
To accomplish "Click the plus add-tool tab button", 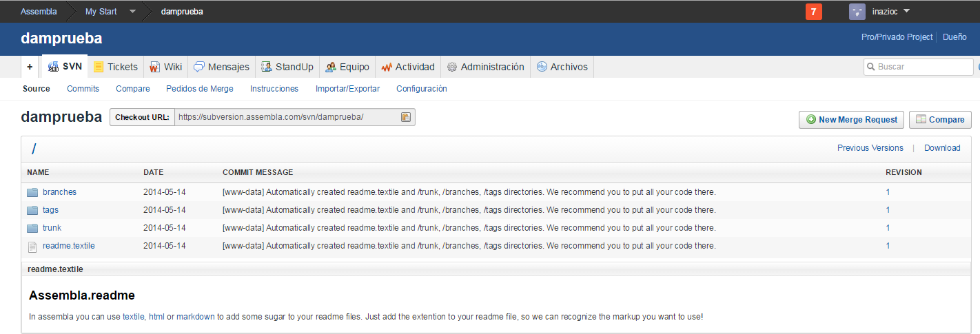I will [30, 67].
